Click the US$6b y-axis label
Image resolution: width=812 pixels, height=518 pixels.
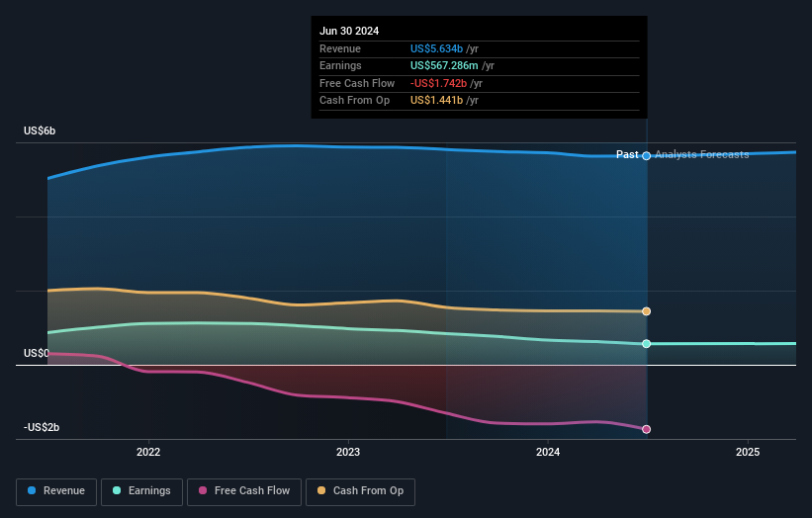(x=40, y=130)
